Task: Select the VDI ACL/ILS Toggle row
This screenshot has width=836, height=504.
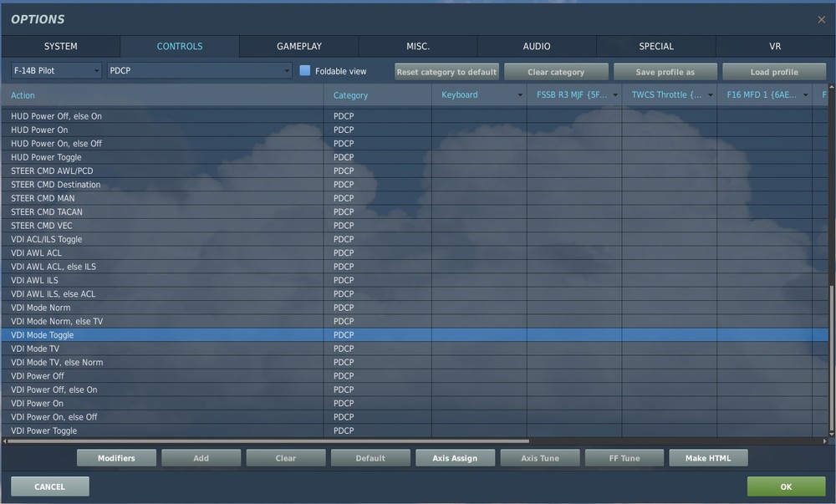Action: 415,239
